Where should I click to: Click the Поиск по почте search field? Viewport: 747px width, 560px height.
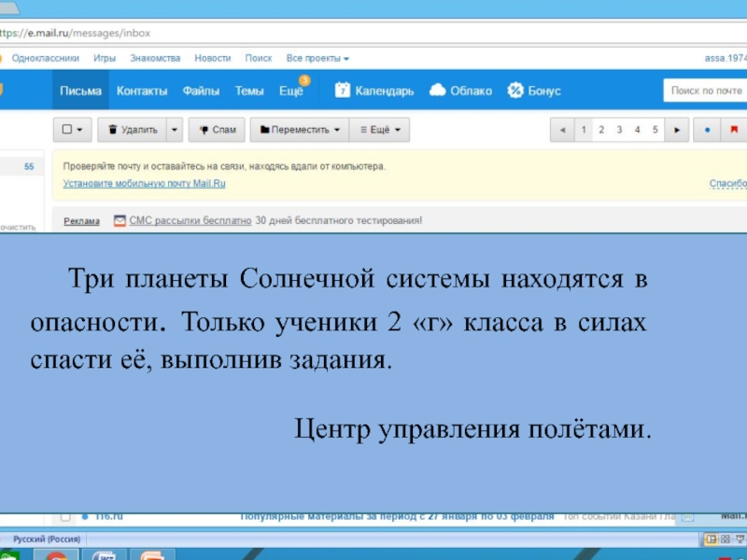707,91
